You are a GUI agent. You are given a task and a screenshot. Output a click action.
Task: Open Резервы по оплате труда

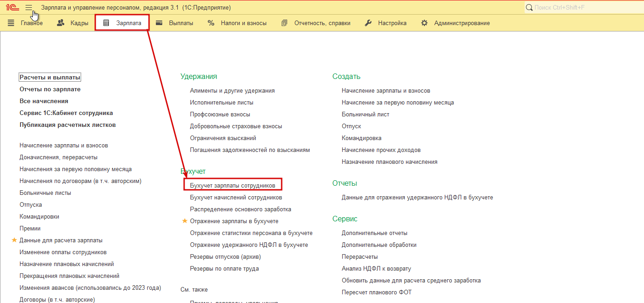coord(224,268)
